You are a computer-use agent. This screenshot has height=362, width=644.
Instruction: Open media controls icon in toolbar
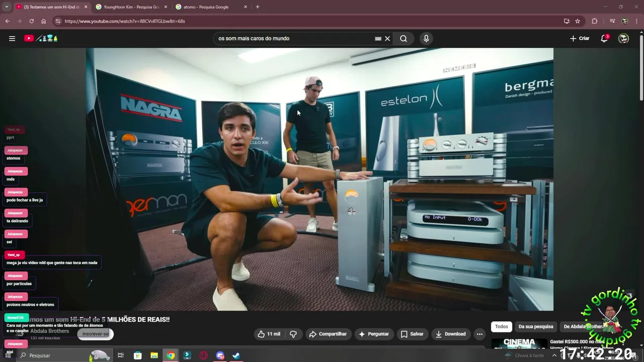(x=612, y=21)
